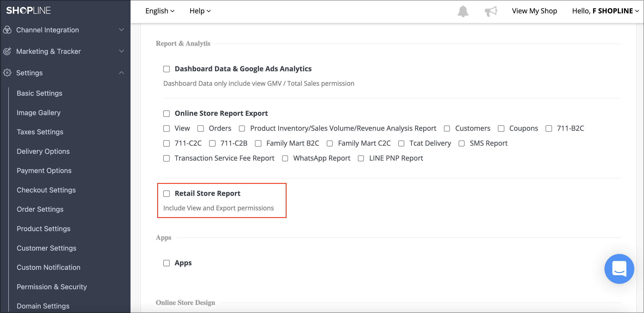644x313 pixels.
Task: Tick the Coupons checkbox
Action: tap(501, 128)
